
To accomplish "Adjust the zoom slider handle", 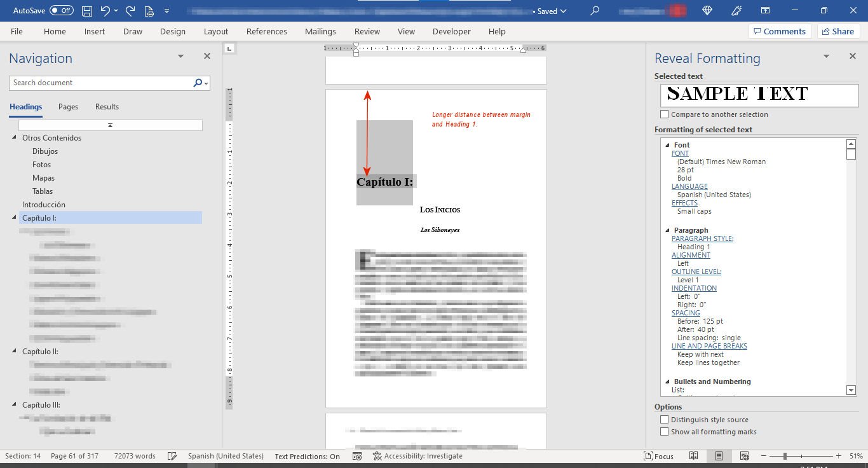I will tap(785, 456).
